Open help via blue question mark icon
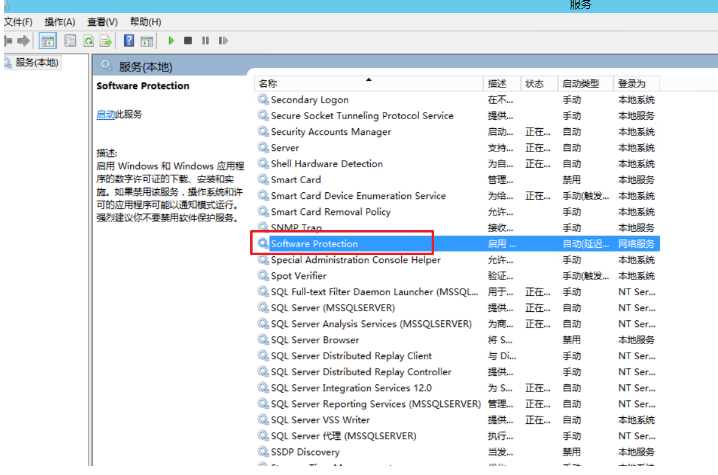Screen dimensions: 718x475 click(x=129, y=41)
